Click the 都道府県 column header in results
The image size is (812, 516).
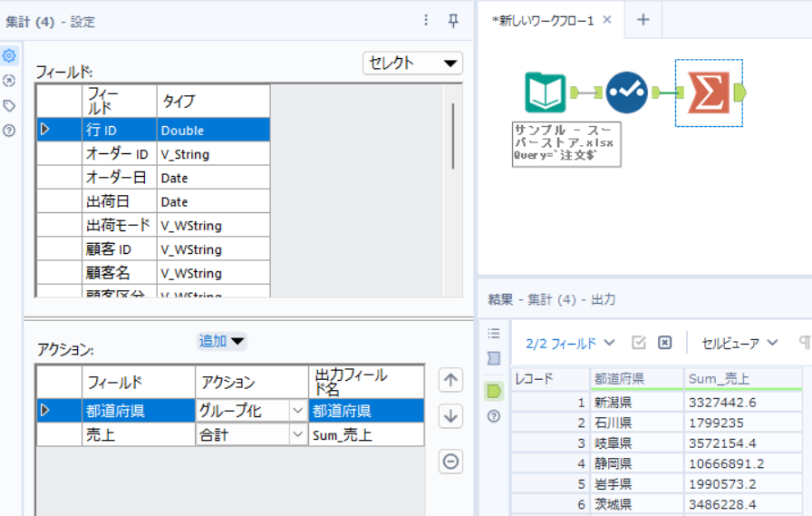point(637,379)
